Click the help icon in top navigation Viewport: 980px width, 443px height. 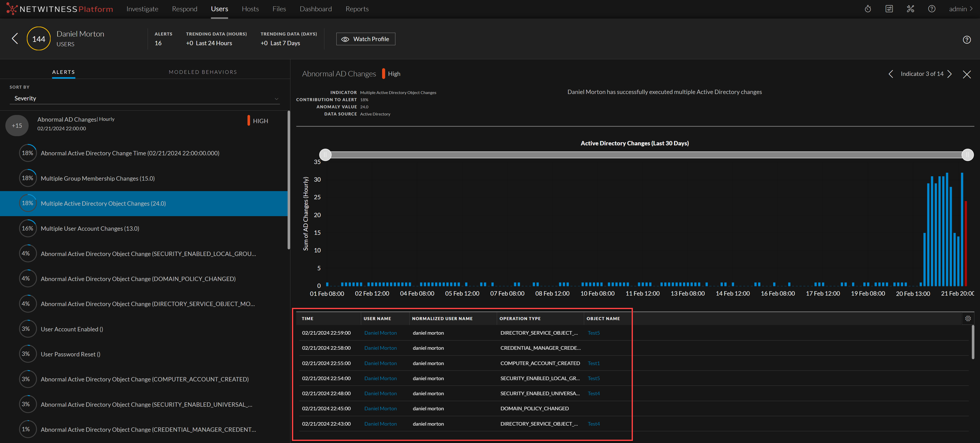(x=932, y=9)
